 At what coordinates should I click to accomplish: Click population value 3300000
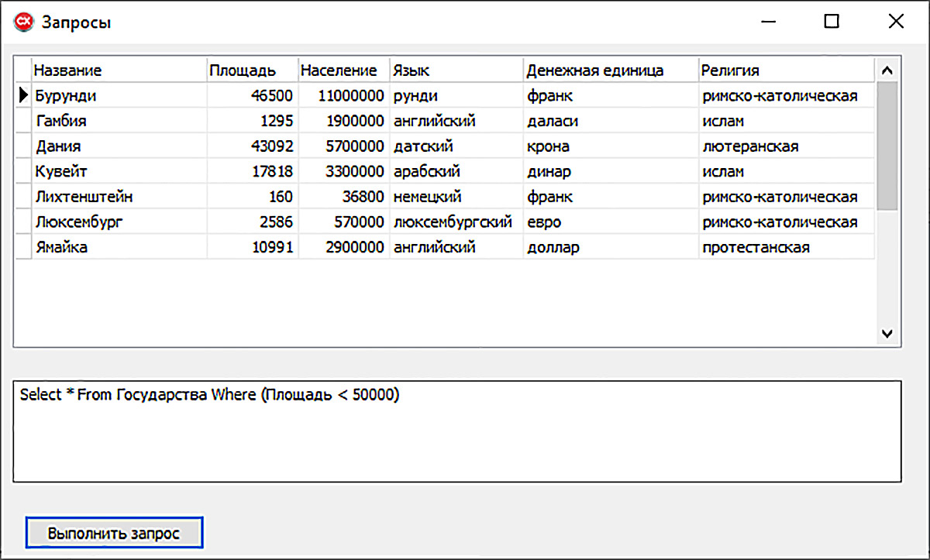click(x=343, y=171)
